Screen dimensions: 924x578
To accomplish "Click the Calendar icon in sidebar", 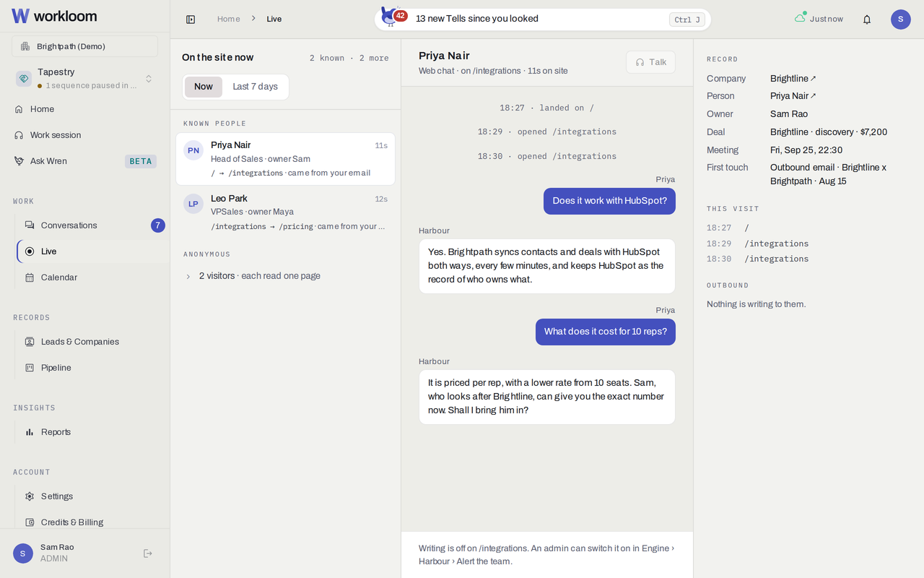I will [x=30, y=277].
